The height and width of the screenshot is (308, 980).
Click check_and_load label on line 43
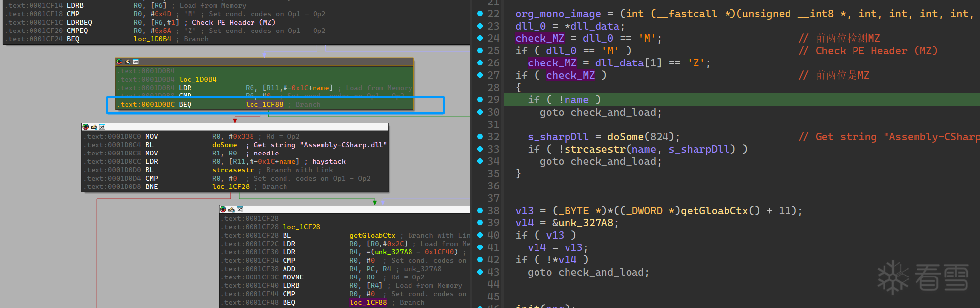(x=601, y=272)
